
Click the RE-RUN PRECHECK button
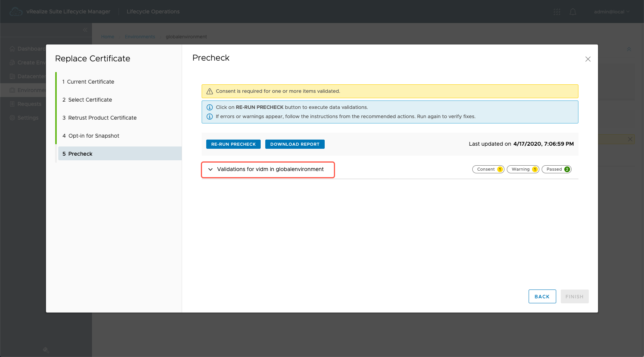coord(233,144)
